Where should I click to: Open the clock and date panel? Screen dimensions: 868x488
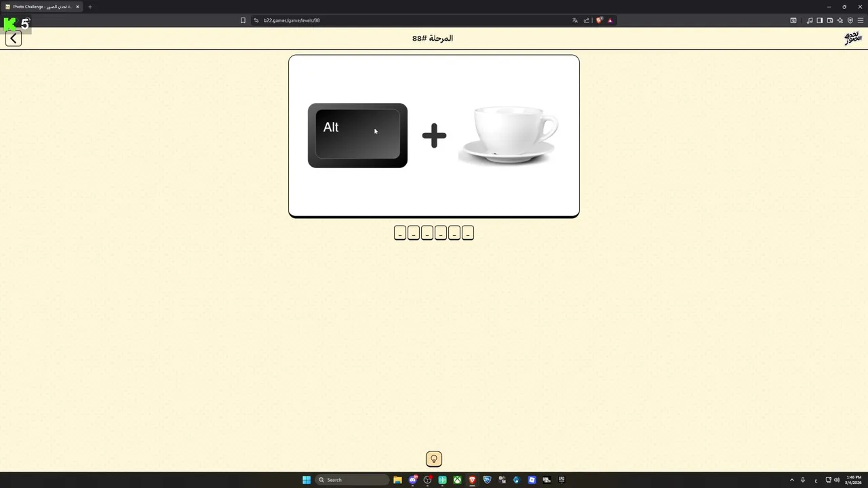click(x=853, y=480)
